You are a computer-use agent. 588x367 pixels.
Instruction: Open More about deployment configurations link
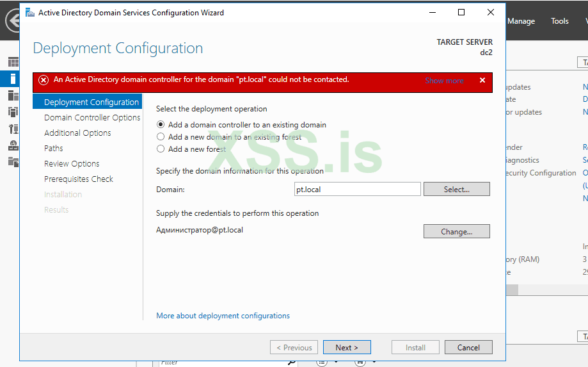pyautogui.click(x=223, y=316)
